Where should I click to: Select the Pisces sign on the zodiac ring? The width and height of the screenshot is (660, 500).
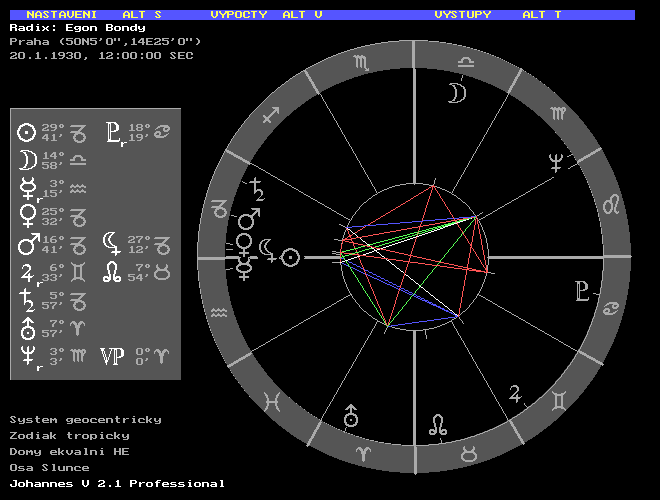point(271,402)
